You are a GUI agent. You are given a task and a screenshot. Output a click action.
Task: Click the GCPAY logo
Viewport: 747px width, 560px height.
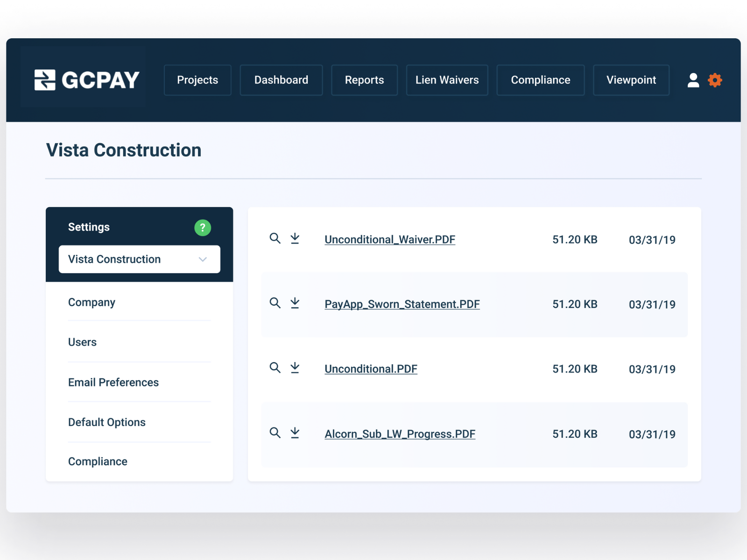click(x=87, y=80)
